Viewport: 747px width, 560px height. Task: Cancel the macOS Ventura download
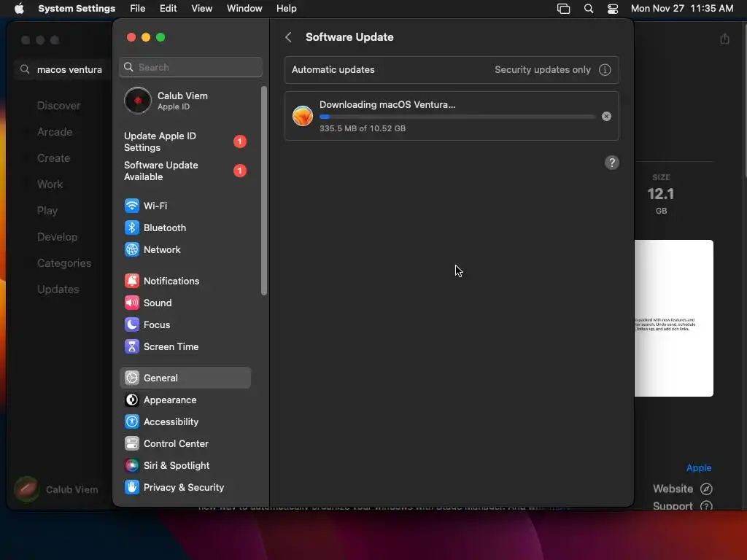(606, 116)
